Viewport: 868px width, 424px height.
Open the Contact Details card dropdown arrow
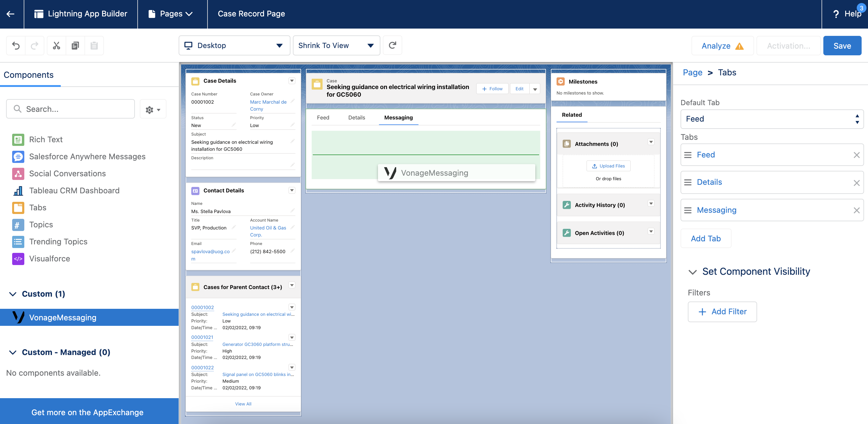pos(292,191)
